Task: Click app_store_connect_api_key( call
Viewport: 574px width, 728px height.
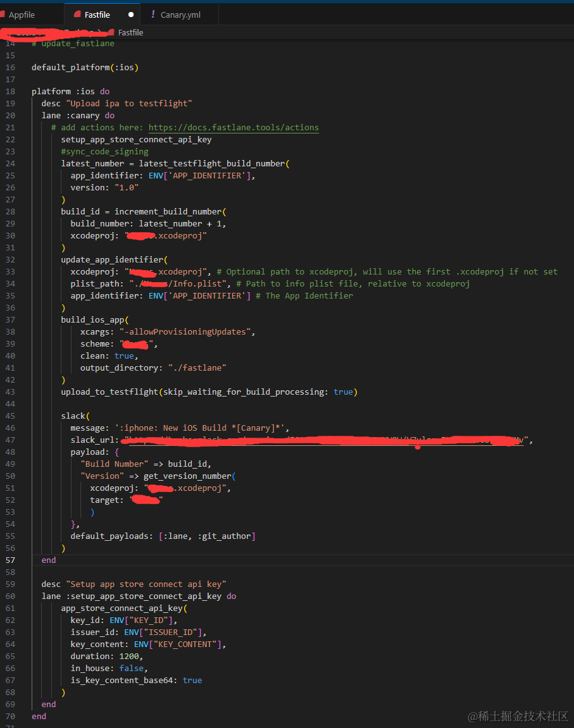Action: point(124,608)
